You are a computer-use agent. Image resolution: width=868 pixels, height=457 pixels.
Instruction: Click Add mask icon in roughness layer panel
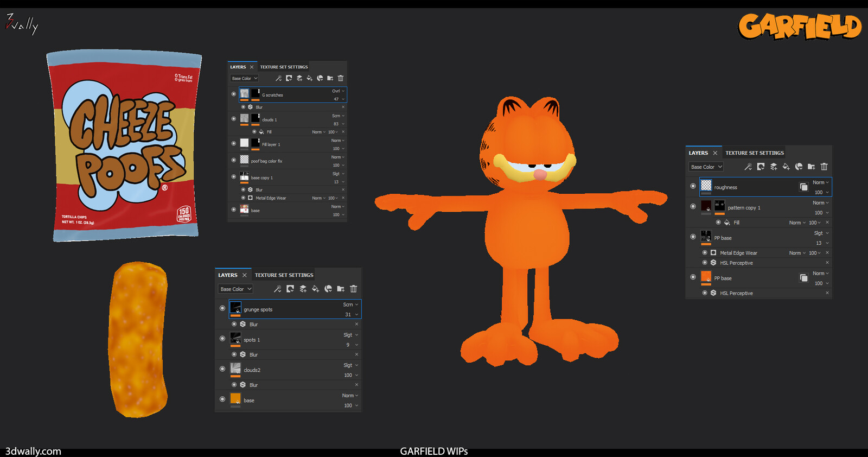click(761, 167)
